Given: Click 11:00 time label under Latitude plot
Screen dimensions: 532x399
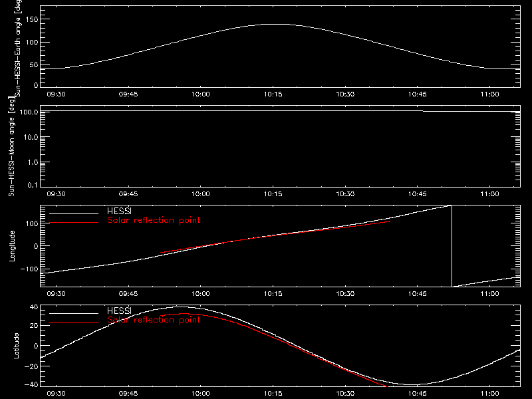Looking at the screenshot, I should pyautogui.click(x=490, y=394).
